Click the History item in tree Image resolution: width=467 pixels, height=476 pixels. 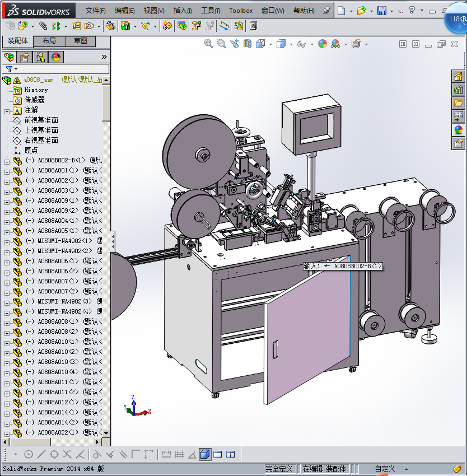[36, 90]
